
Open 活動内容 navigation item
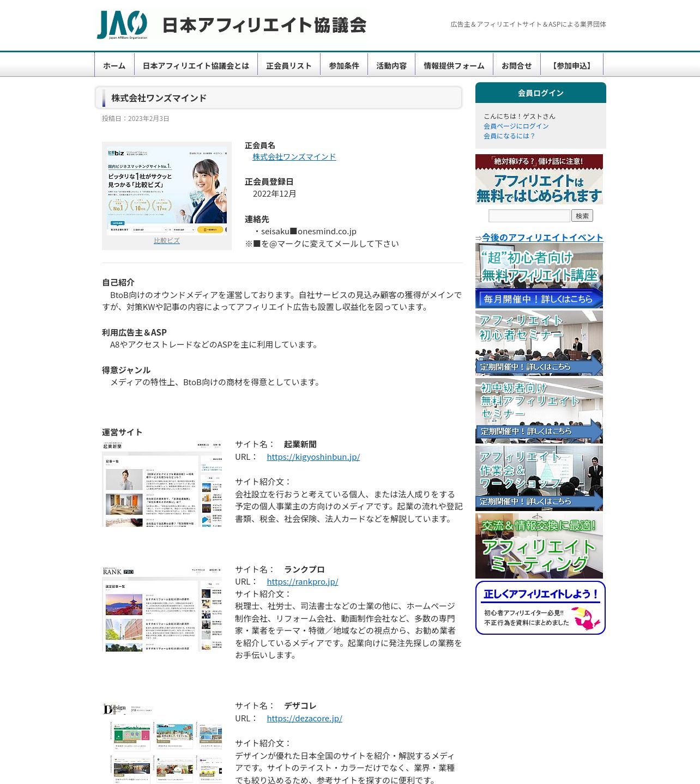click(x=391, y=65)
